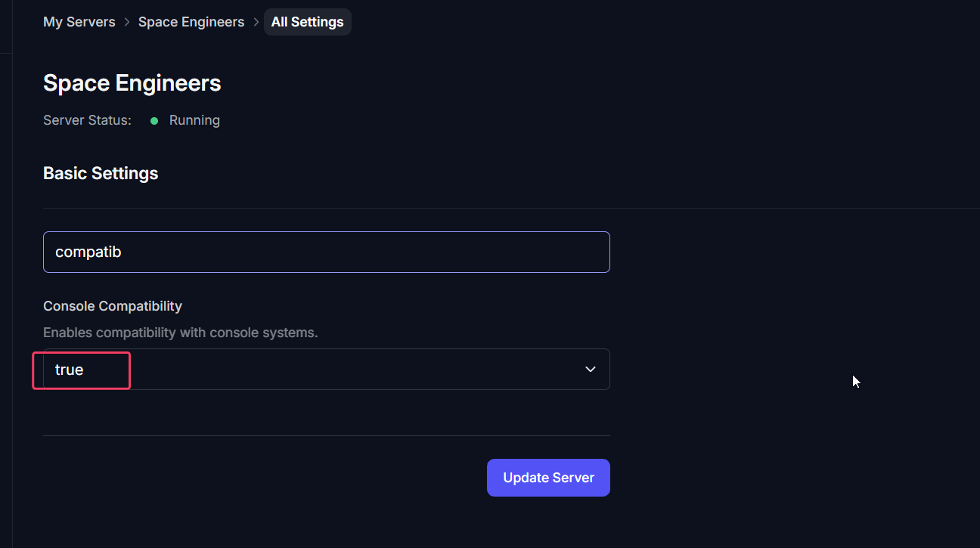The height and width of the screenshot is (548, 980).
Task: Click the Enables compatibility description text
Action: pos(180,333)
